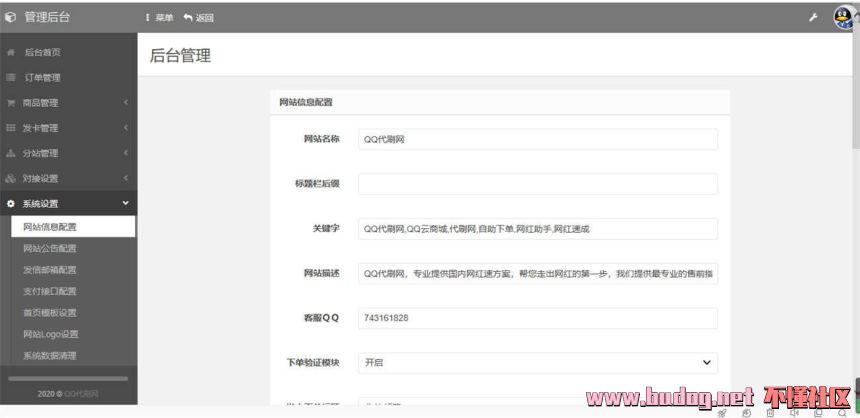
Task: Click the 分站管理 sitemap icon
Action: (10, 154)
